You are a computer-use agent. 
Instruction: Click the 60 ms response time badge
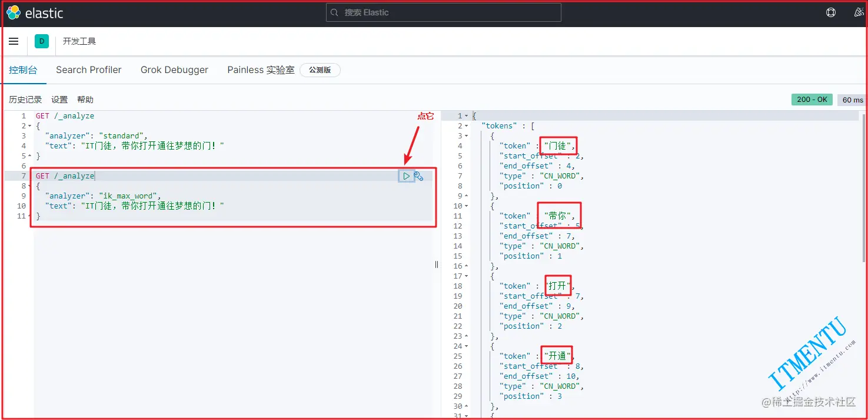tap(853, 100)
